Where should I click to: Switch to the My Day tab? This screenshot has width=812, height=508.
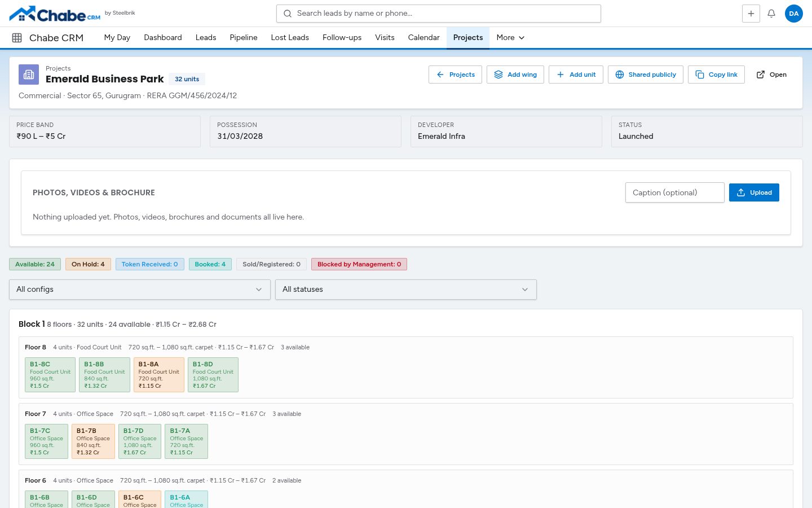117,38
